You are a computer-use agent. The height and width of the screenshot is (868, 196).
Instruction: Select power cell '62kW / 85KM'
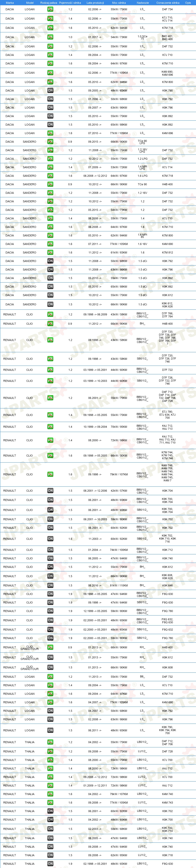tap(119, 855)
